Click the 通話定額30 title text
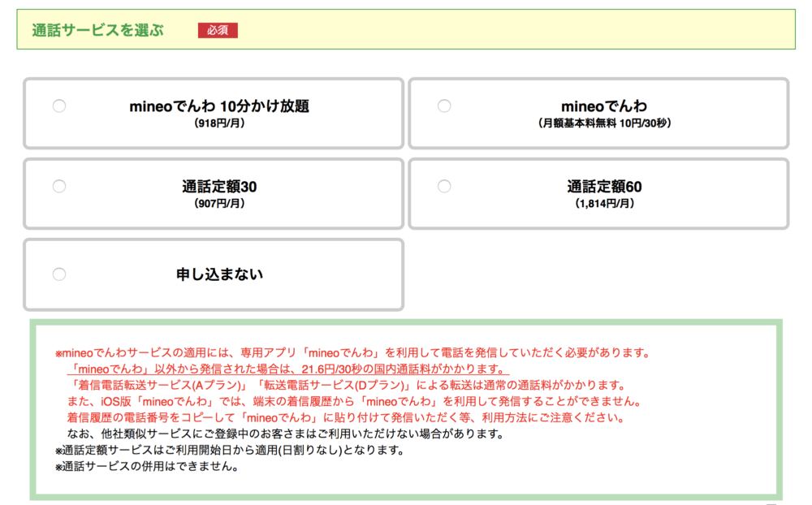The width and height of the screenshot is (812, 505). 219,187
